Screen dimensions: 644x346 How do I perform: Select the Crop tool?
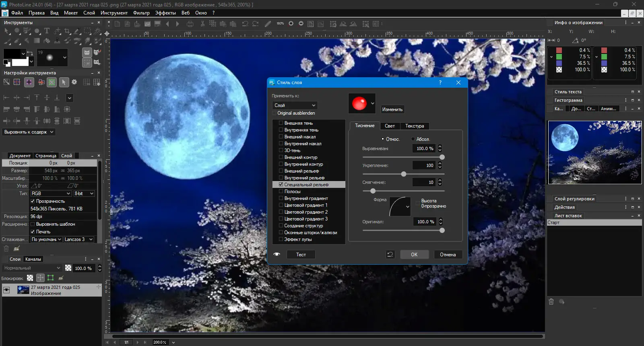click(67, 31)
